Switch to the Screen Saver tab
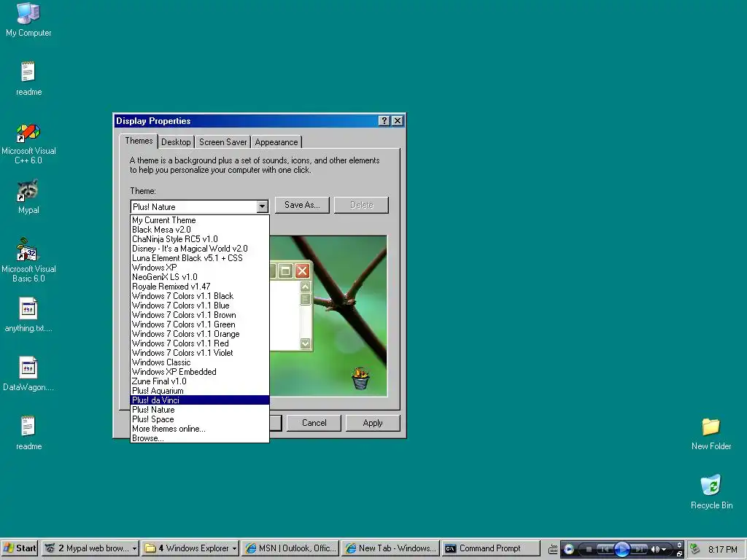The height and width of the screenshot is (560, 747). [223, 142]
